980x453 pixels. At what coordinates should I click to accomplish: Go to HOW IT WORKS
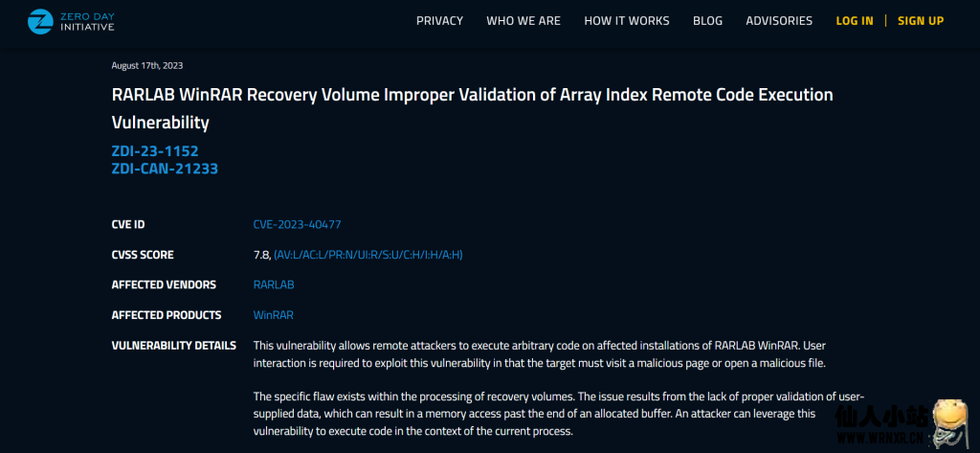[x=626, y=21]
